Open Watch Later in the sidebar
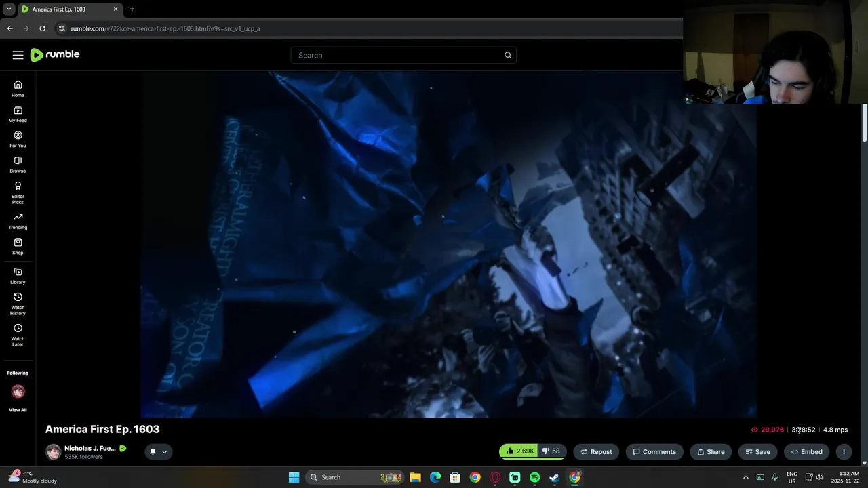This screenshot has width=868, height=488. [x=18, y=335]
